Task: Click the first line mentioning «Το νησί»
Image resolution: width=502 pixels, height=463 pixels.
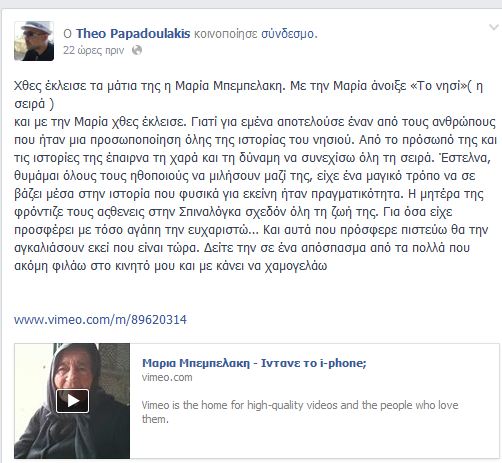Action: tap(248, 86)
